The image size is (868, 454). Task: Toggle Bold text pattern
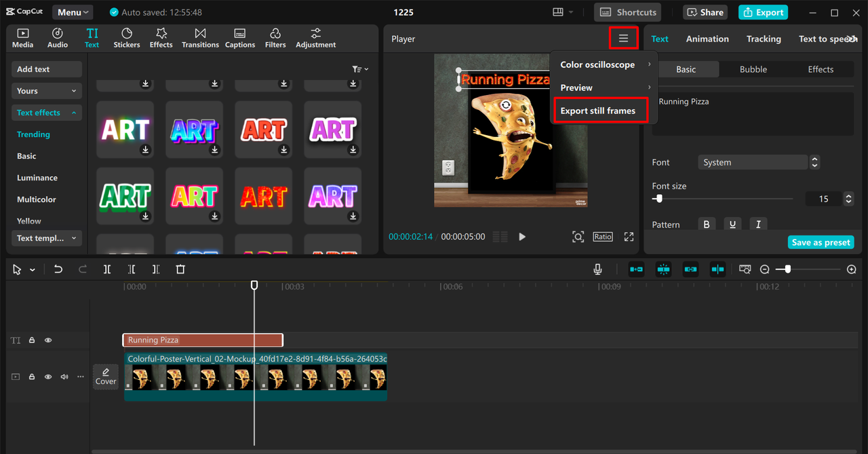click(707, 225)
